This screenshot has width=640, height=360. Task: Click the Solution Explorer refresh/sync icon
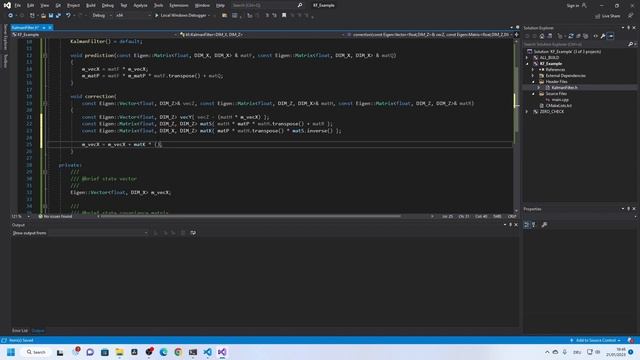click(x=571, y=36)
